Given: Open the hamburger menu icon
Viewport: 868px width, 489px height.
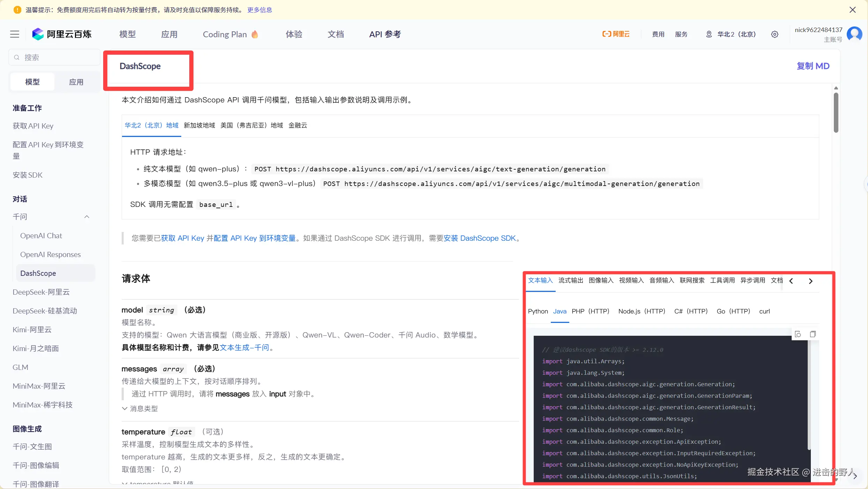Looking at the screenshot, I should (15, 34).
